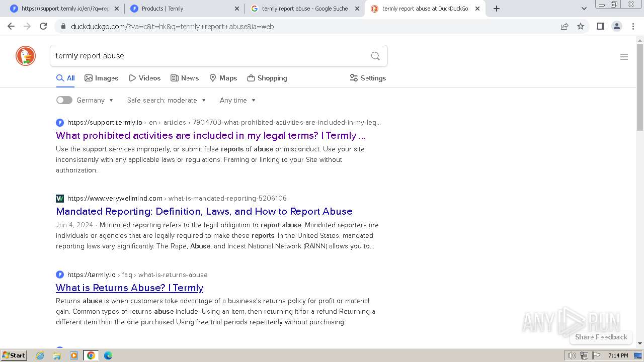Select the All results tab
644x362 pixels.
(65, 78)
